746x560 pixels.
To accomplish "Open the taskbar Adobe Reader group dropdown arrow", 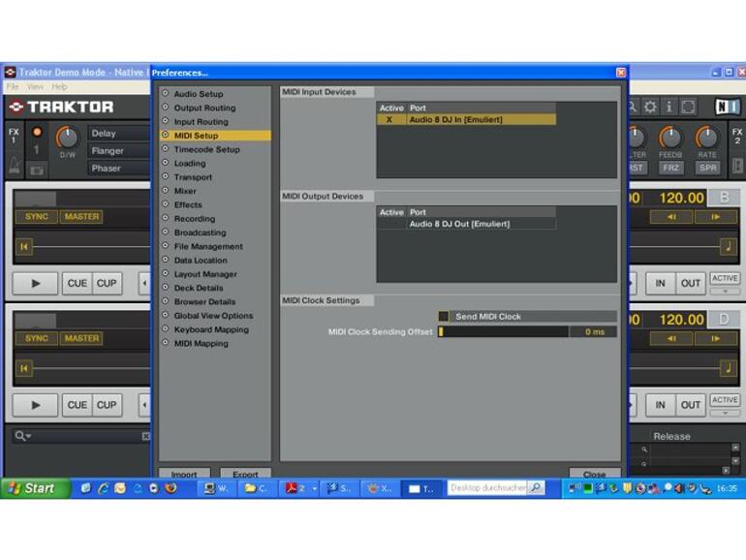I will [x=315, y=488].
